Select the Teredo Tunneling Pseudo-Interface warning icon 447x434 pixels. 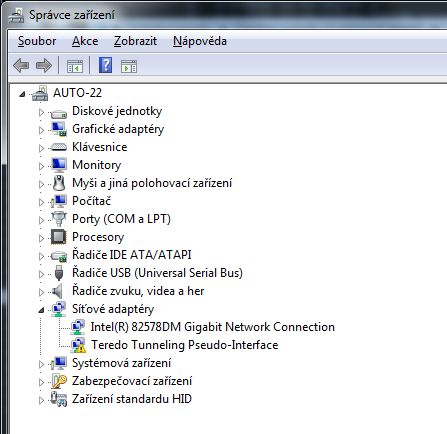(x=79, y=345)
